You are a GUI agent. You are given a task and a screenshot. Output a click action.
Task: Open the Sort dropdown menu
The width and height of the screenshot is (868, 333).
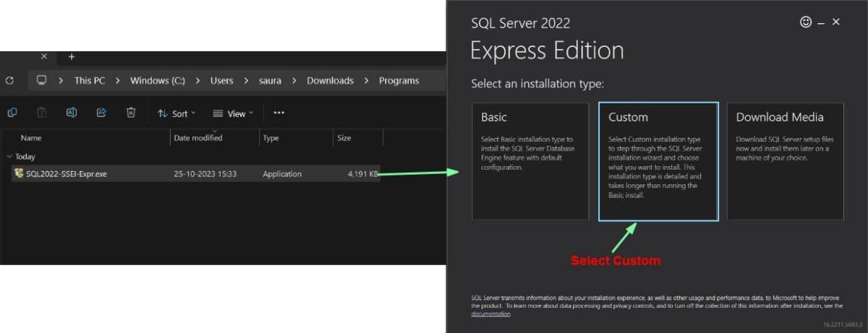177,113
